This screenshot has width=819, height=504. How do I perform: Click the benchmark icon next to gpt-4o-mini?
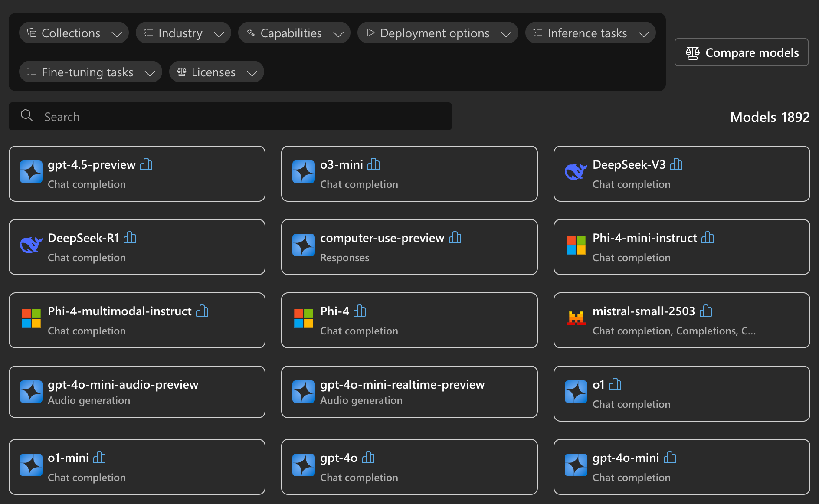click(x=670, y=458)
